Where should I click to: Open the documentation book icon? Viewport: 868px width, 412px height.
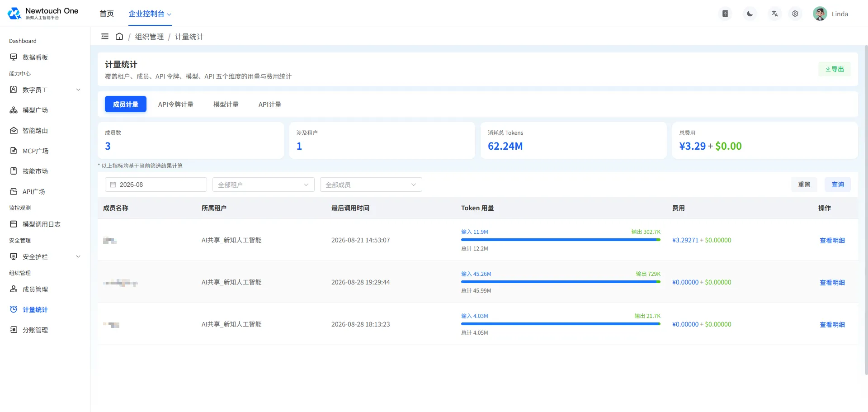(725, 14)
